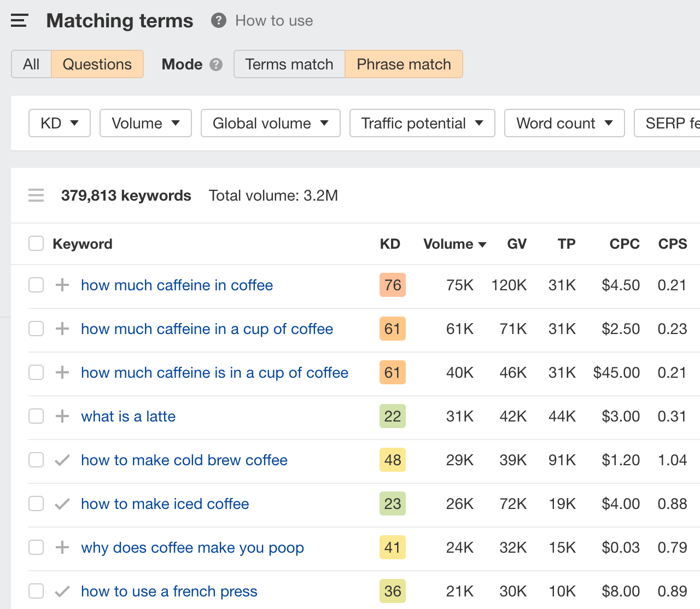Click the help icon next to "How to use"
Screen dimensions: 700x609
[218, 20]
